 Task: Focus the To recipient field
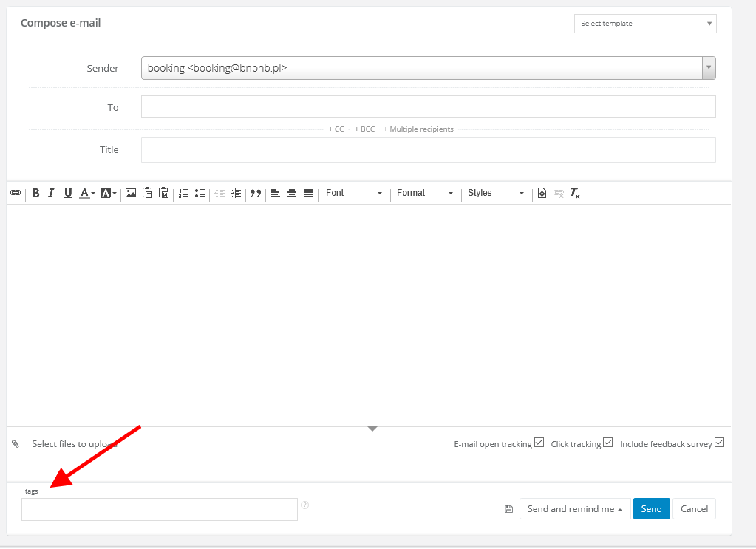coord(428,106)
